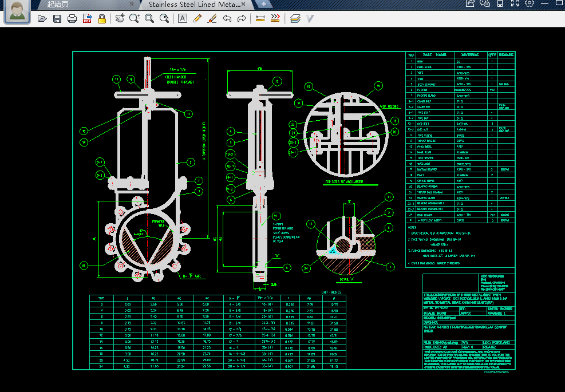This screenshot has width=565, height=392.
Task: Print the drawing using the printer icon
Action: [x=72, y=18]
